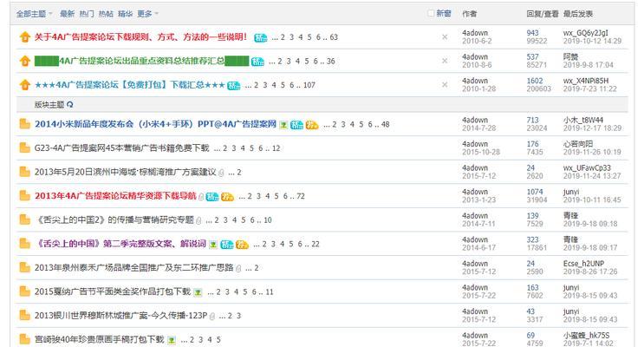Open thread 2013银川世界穆斯林城推广案
Screen dimensions: 644x347
120,316
